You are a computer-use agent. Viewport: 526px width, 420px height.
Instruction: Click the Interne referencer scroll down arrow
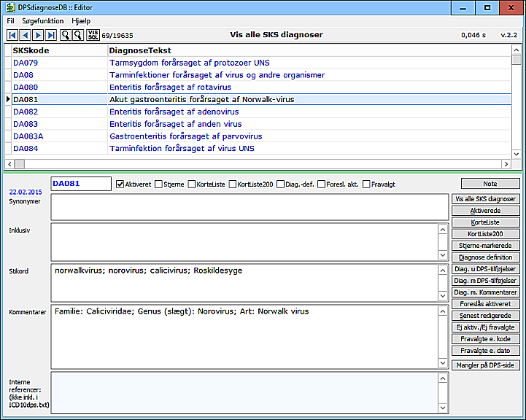pyautogui.click(x=443, y=408)
